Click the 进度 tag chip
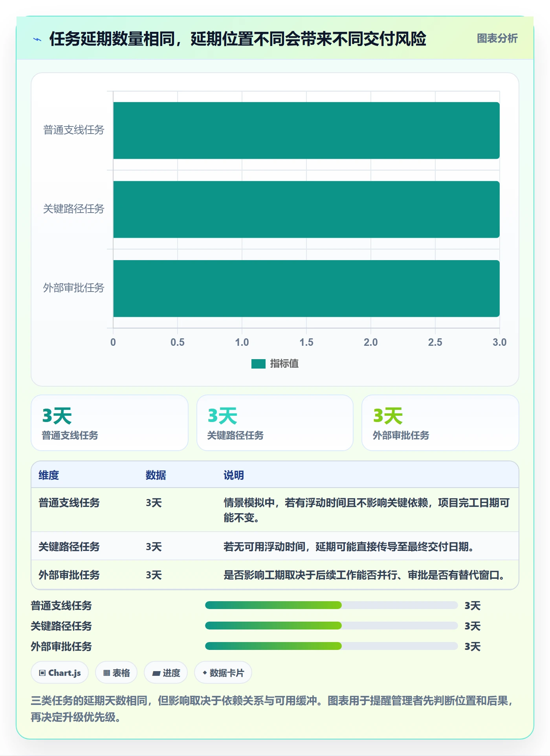This screenshot has width=550, height=756. (166, 673)
